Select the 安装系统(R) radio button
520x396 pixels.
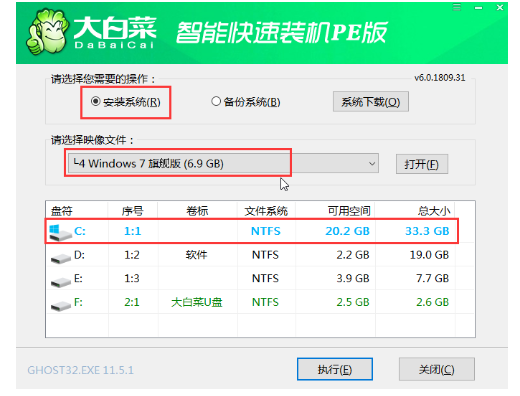tap(95, 101)
